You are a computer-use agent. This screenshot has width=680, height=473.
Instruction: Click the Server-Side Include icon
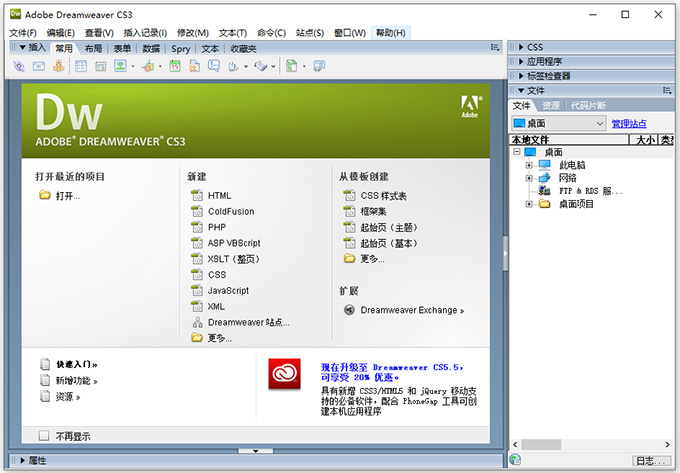pos(194,66)
